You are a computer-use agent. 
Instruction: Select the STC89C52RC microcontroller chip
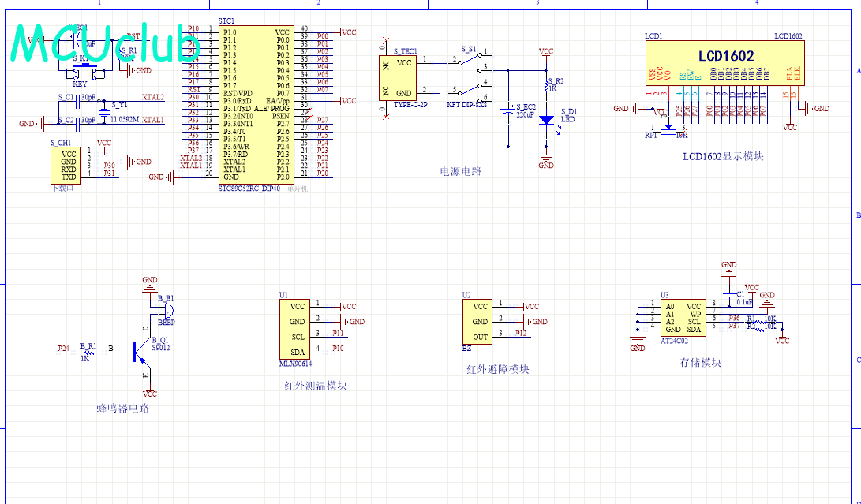pos(256,104)
